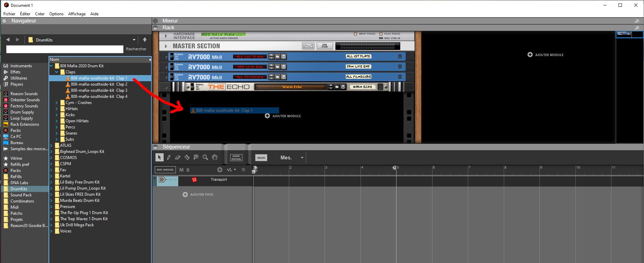Viewport: 644px width, 263px height.
Task: Select the Magnify tool in sequencer
Action: point(205,157)
